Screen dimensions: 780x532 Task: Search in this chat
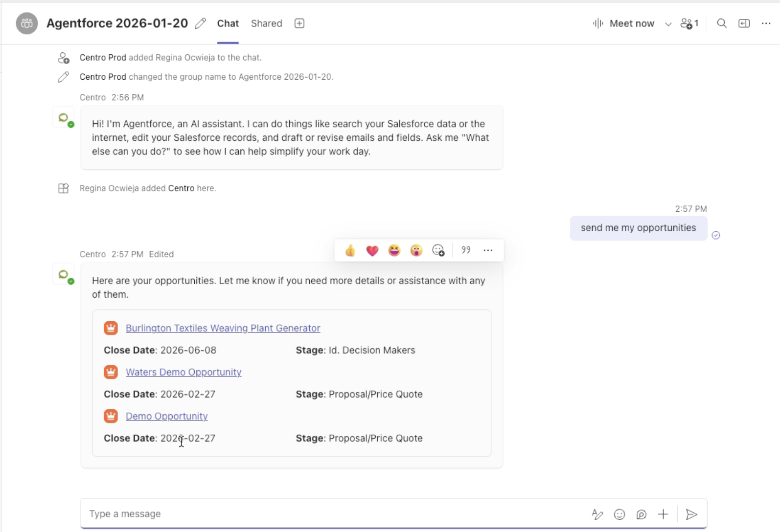721,23
